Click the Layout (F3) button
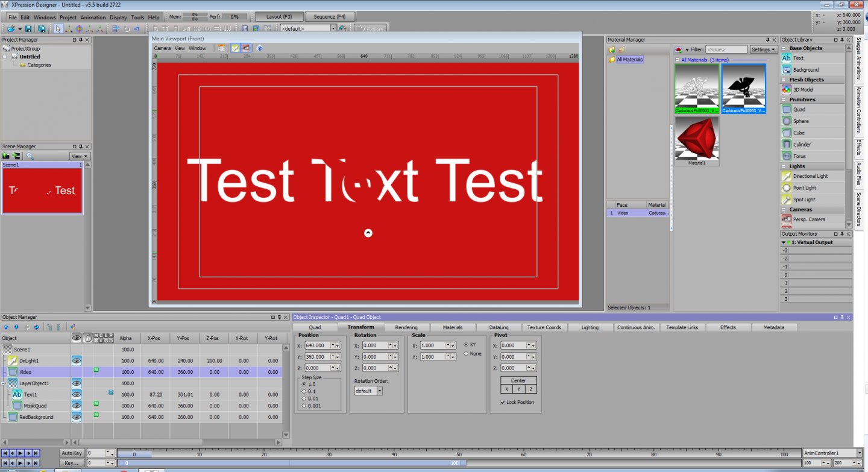The width and height of the screenshot is (868, 472). click(279, 16)
